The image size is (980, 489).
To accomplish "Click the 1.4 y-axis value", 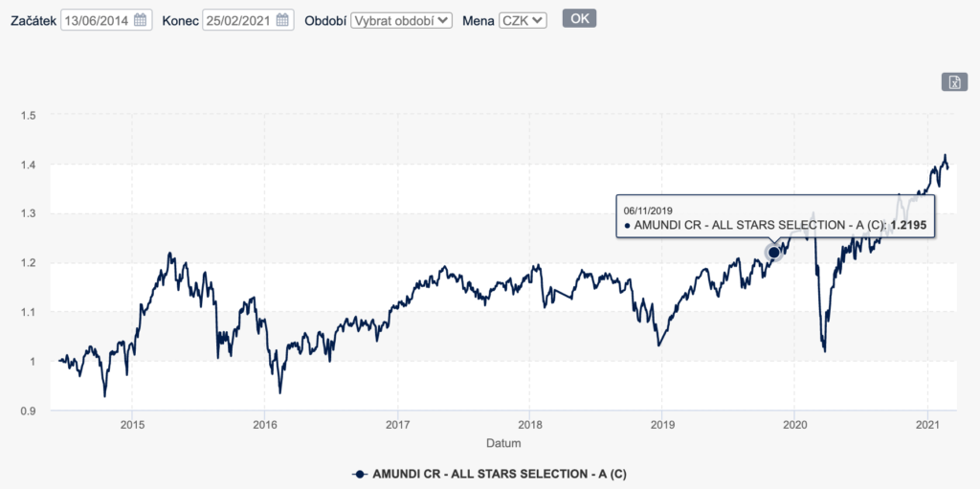I will click(30, 165).
